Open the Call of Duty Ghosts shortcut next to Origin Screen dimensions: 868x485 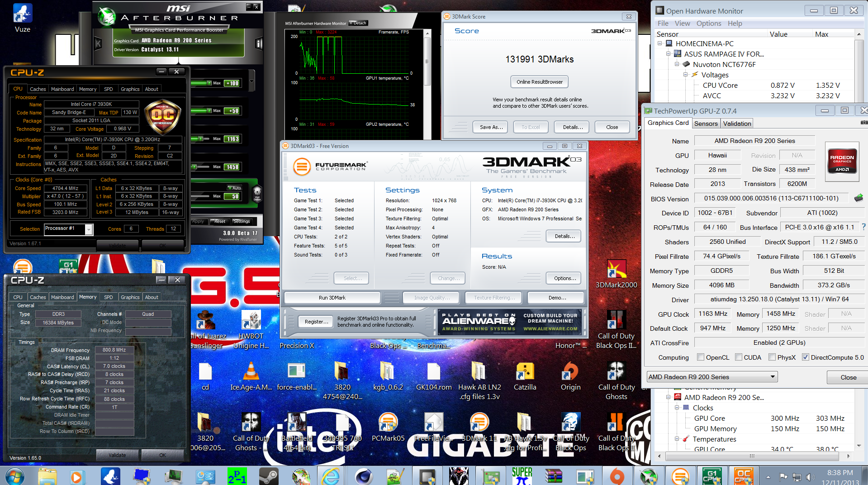pyautogui.click(x=616, y=380)
